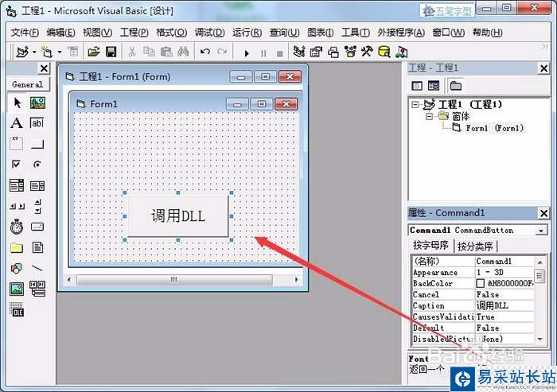Select the Pointer tool in toolbox
This screenshot has width=557, height=392.
(x=17, y=103)
